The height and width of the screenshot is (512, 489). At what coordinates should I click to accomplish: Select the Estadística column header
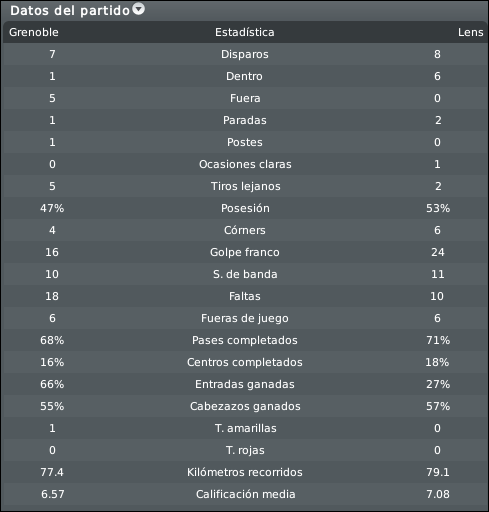coord(245,32)
